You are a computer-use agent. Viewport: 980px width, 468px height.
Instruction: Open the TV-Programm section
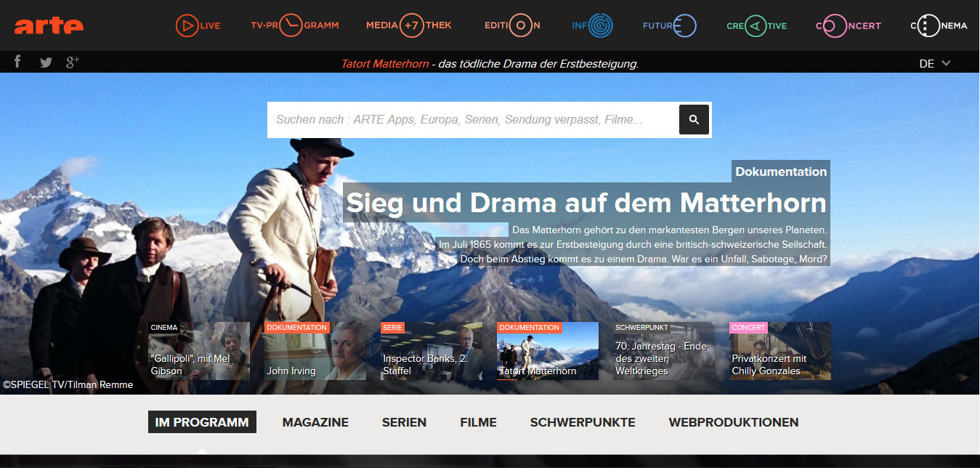pos(295,25)
